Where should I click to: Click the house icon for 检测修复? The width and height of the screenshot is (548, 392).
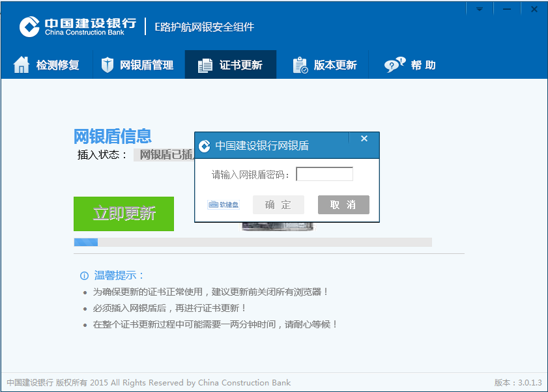click(22, 64)
